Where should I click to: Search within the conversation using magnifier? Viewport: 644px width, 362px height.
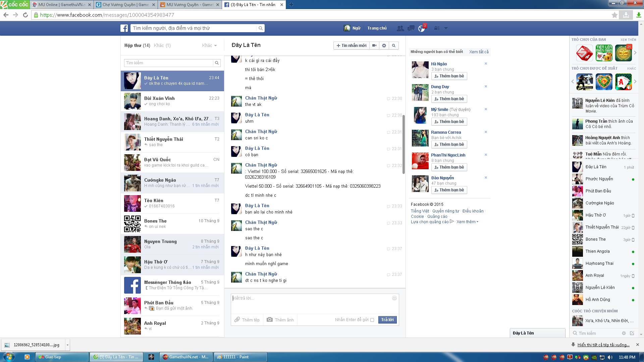[394, 46]
